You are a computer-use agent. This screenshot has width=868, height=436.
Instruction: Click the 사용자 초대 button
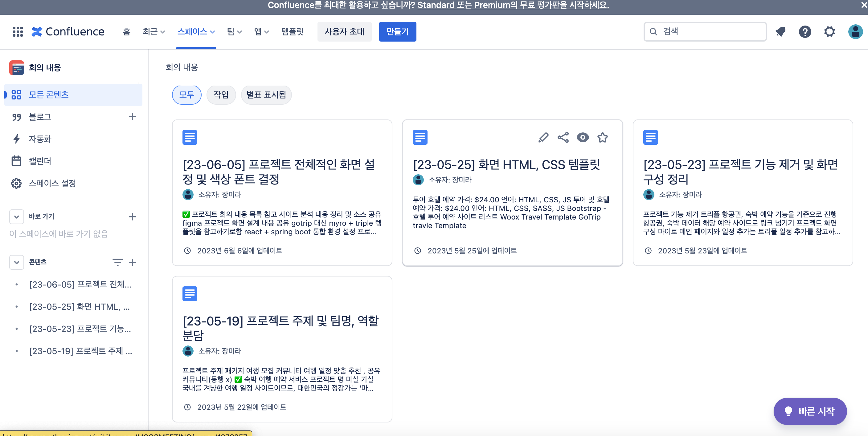pos(344,32)
